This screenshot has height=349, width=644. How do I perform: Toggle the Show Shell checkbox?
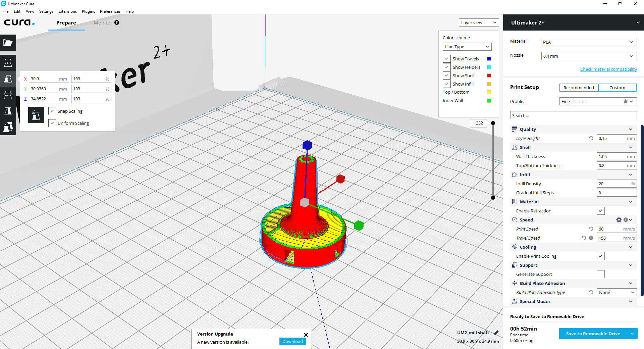pyautogui.click(x=447, y=76)
